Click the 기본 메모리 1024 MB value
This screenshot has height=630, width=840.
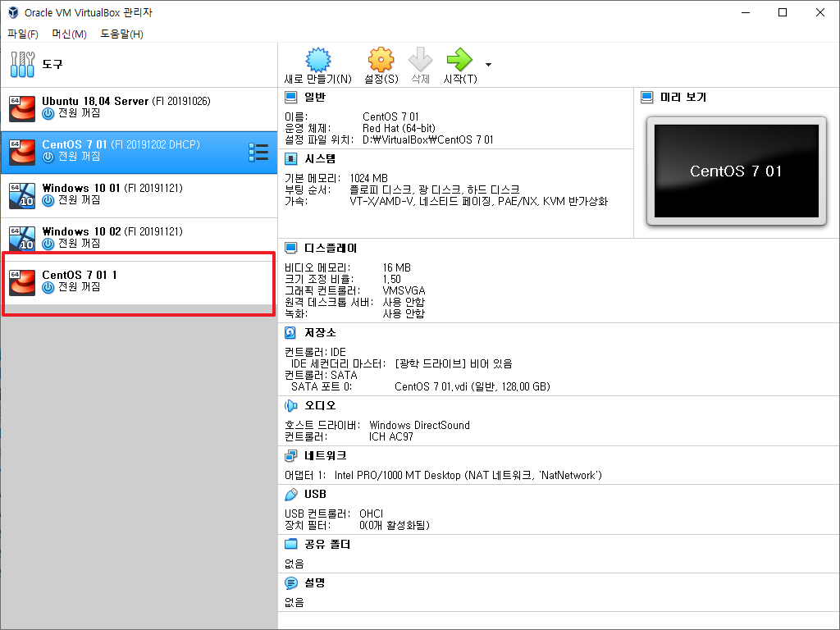pos(368,178)
